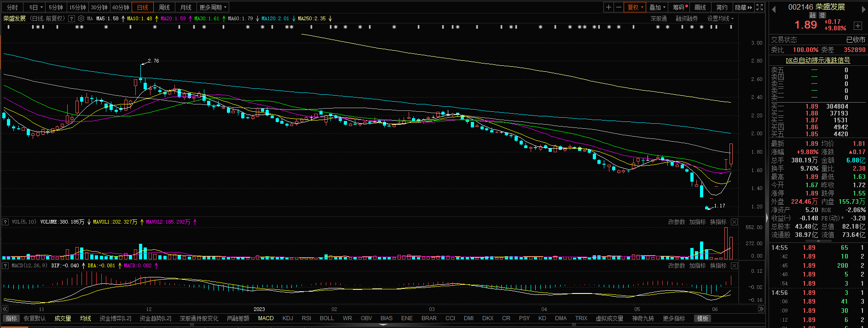Click the DK点自动提示涨跌信号 link

coord(818,60)
